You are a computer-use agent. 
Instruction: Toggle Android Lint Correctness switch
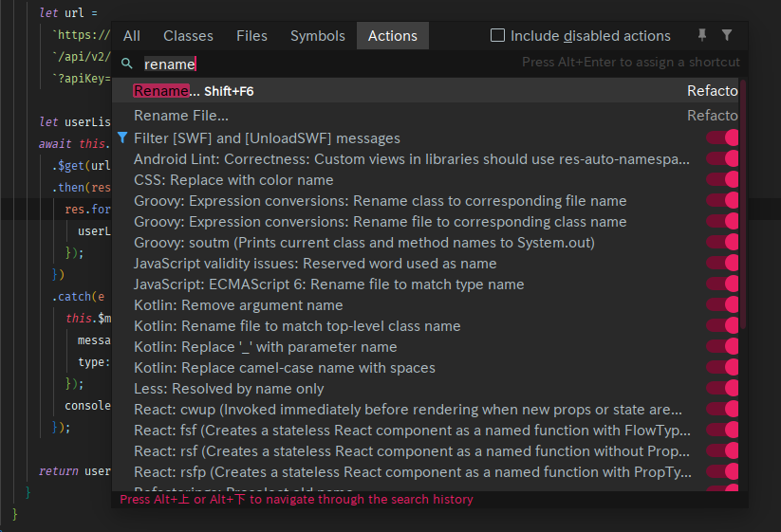pos(723,159)
